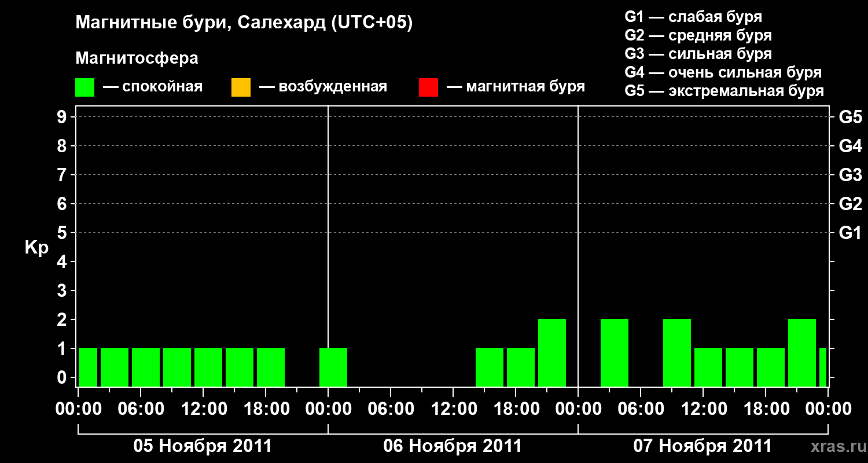Viewport: 868px width, 463px height.
Task: Click the '12:00' tick label for 07 Ноября
Action: pyautogui.click(x=703, y=409)
